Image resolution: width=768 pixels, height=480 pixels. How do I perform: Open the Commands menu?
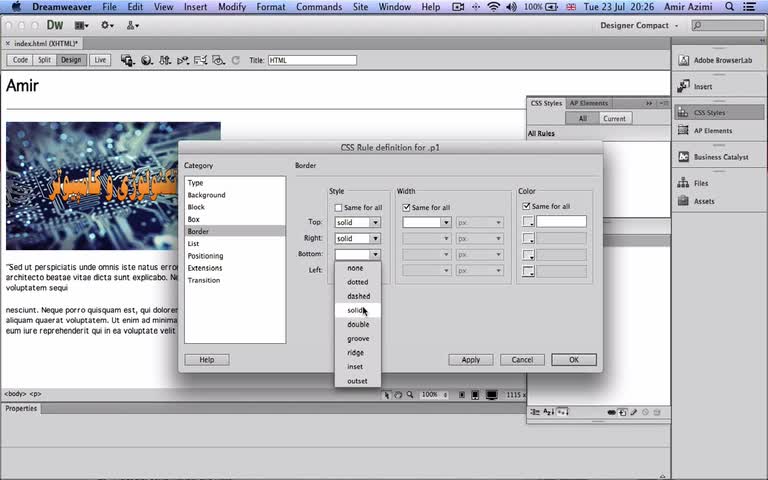coord(319,7)
